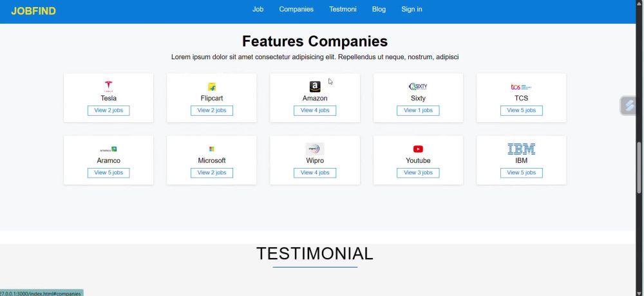Click the page vertical scrollbar thumb
This screenshot has width=644, height=296.
tap(639, 167)
